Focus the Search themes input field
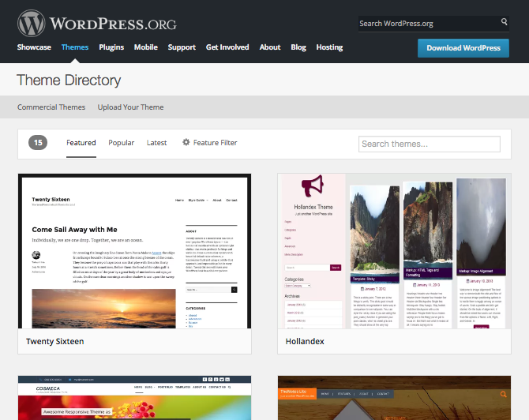Screen dimensions: 529x420 (x=430, y=144)
